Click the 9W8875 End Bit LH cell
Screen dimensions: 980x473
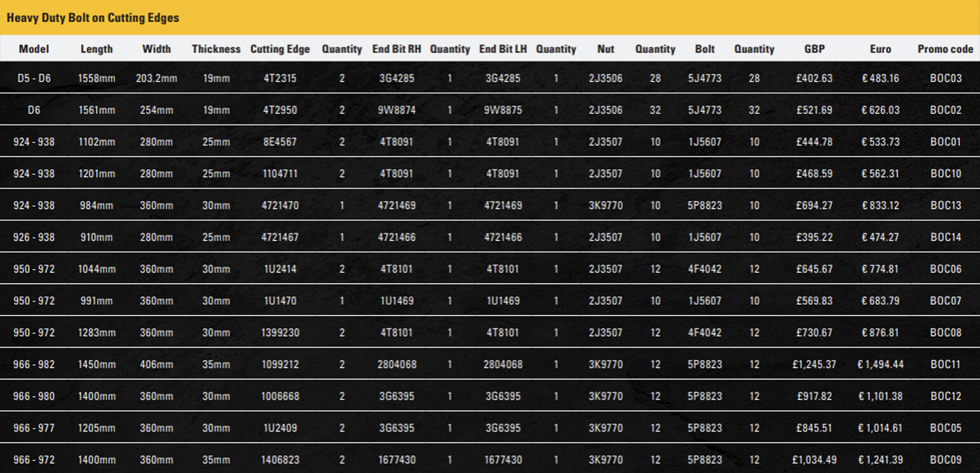point(503,110)
